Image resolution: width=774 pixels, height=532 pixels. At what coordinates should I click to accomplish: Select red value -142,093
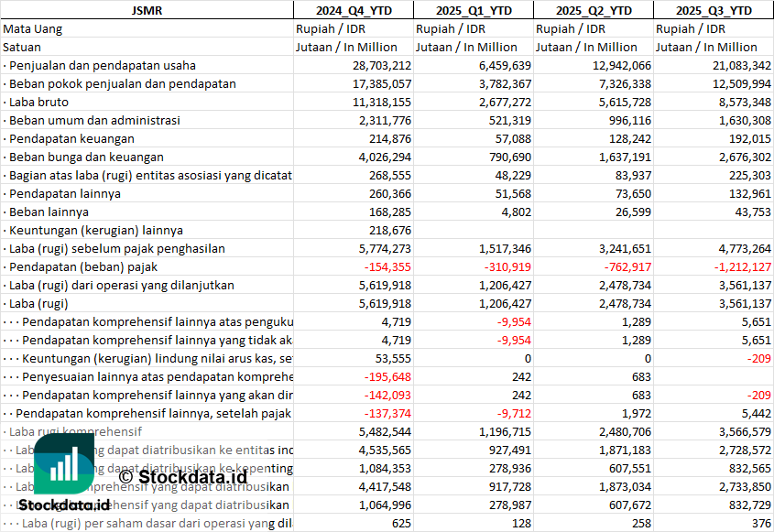point(387,395)
